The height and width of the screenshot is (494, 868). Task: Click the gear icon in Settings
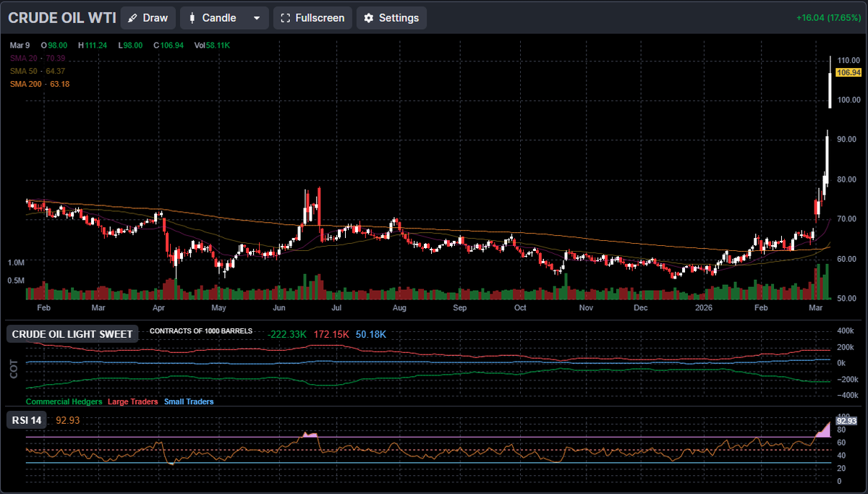click(370, 18)
